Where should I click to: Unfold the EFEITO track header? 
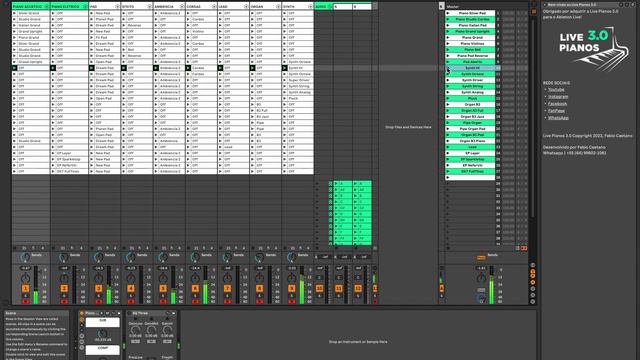[150, 7]
